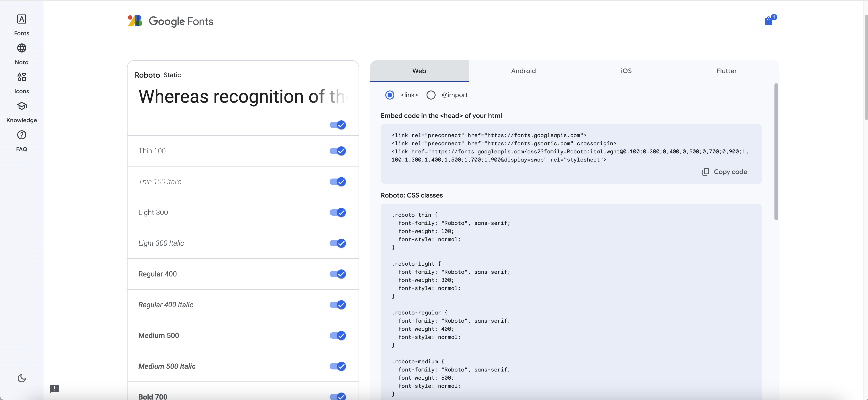Viewport: 868px width, 400px height.
Task: Click the Roboto family name label
Action: [147, 75]
